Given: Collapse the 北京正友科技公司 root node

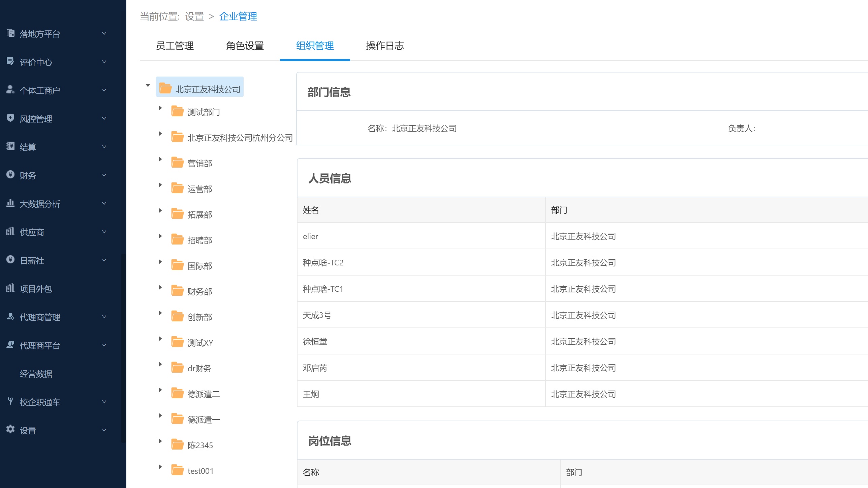Looking at the screenshot, I should pos(148,85).
